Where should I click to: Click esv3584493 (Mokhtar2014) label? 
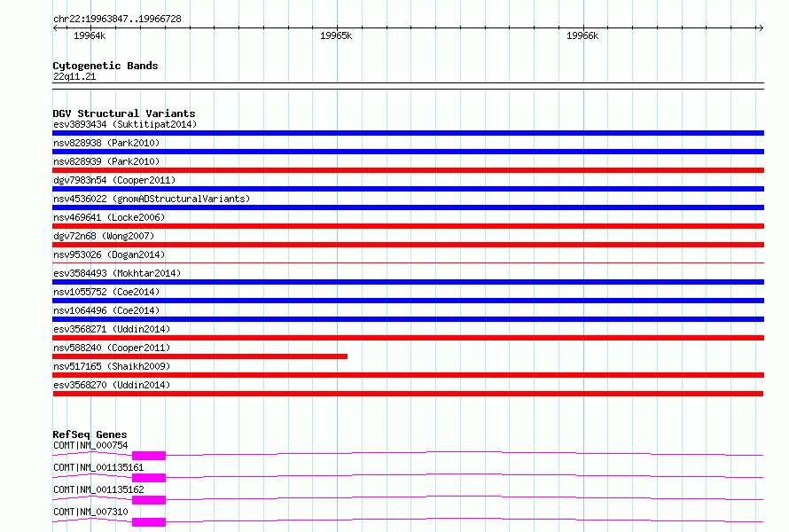tap(117, 273)
